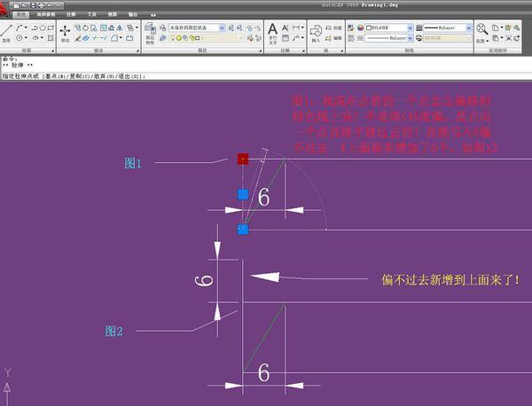This screenshot has height=406, width=532.
Task: Open the multileader tool dropdown arrow
Action: pyautogui.click(x=302, y=38)
